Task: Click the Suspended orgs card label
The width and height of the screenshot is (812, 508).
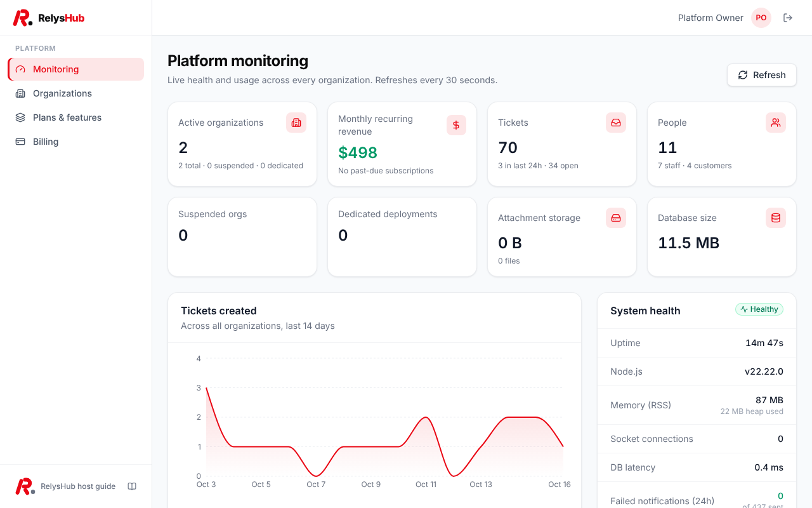Action: (x=213, y=214)
